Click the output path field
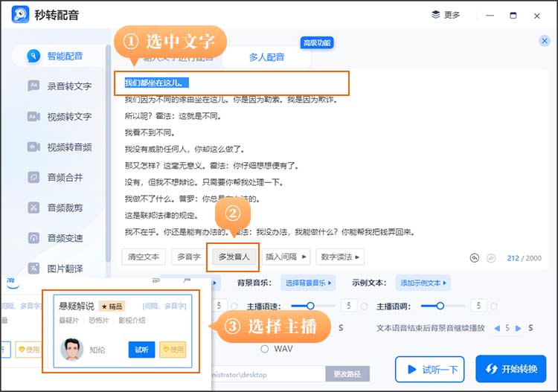 [269, 374]
